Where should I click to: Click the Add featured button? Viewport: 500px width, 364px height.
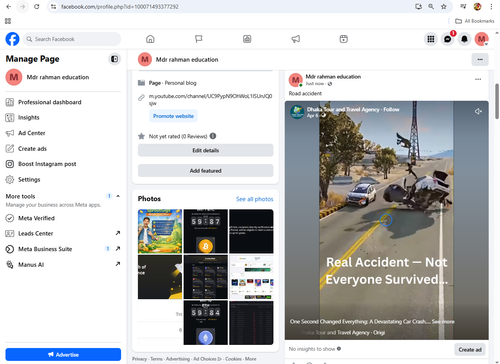pyautogui.click(x=206, y=171)
